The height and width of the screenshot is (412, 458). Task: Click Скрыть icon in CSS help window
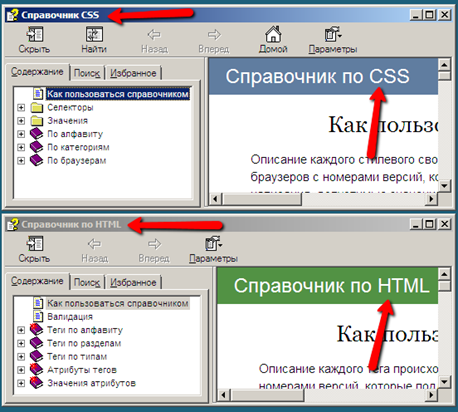click(x=34, y=34)
